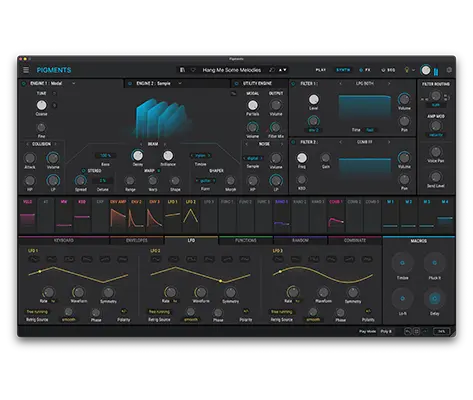Toggle Engine 2 Sample power button
The height and width of the screenshot is (400, 473).
point(130,83)
